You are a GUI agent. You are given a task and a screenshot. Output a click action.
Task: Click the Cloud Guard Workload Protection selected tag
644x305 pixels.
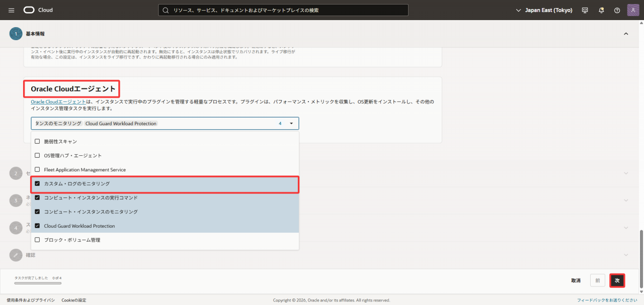point(121,124)
